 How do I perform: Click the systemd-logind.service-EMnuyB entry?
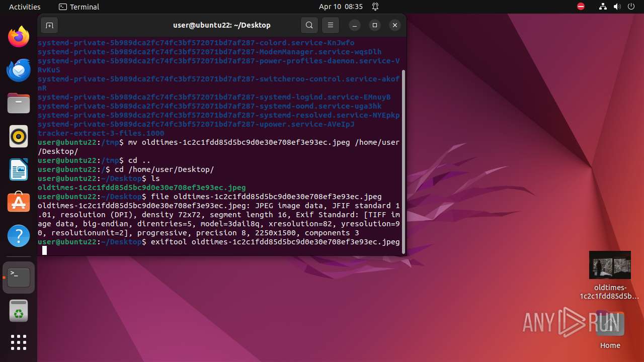pyautogui.click(x=214, y=97)
